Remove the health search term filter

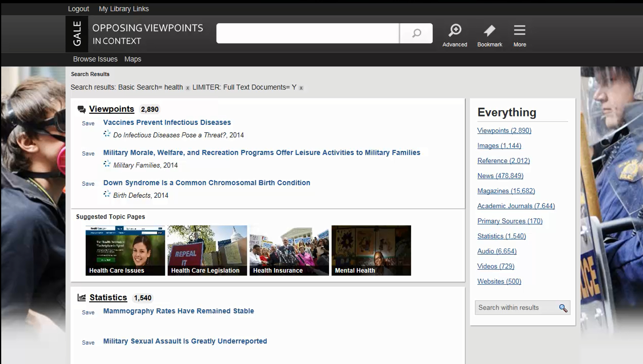[x=187, y=88]
